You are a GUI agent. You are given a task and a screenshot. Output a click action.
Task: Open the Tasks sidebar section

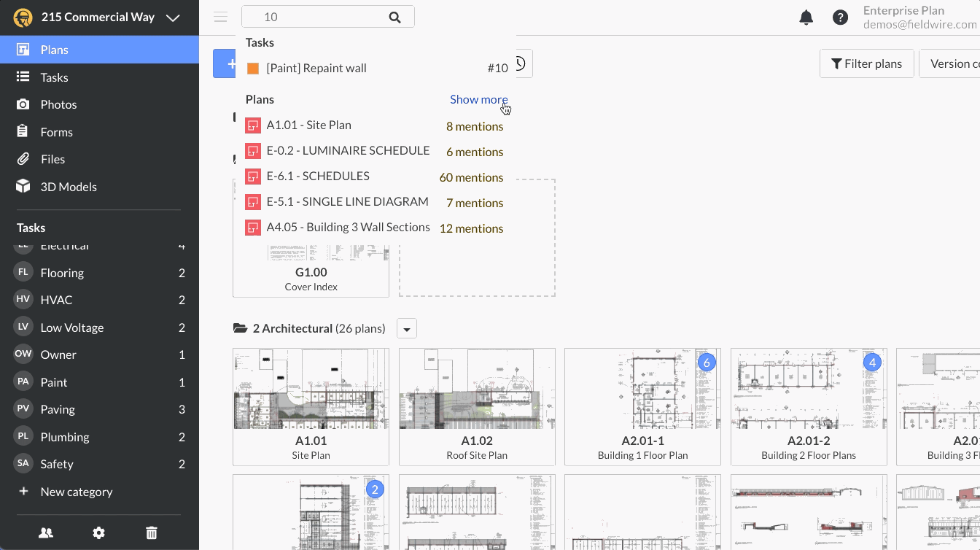point(99,77)
